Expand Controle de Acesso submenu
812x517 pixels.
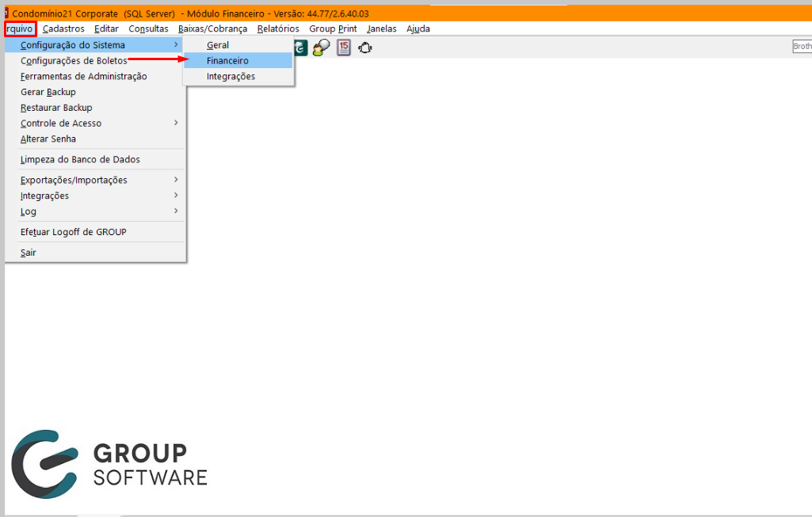click(95, 124)
